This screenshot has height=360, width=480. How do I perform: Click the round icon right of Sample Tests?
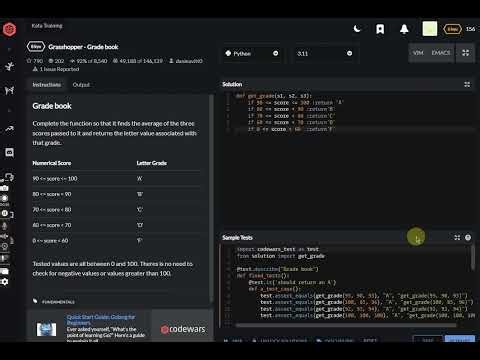(x=468, y=237)
